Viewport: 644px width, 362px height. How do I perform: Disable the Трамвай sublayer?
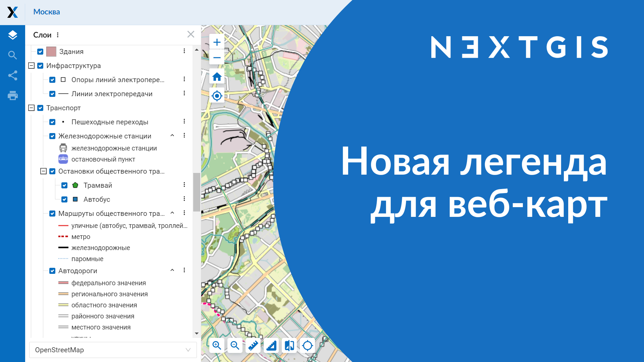[64, 185]
